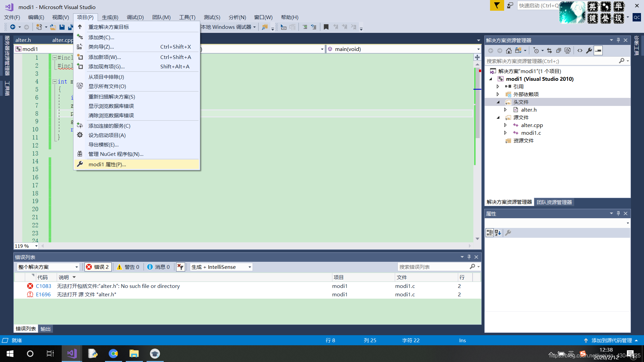
Task: Toggle the Warnings 0 filter button
Action: tap(128, 267)
